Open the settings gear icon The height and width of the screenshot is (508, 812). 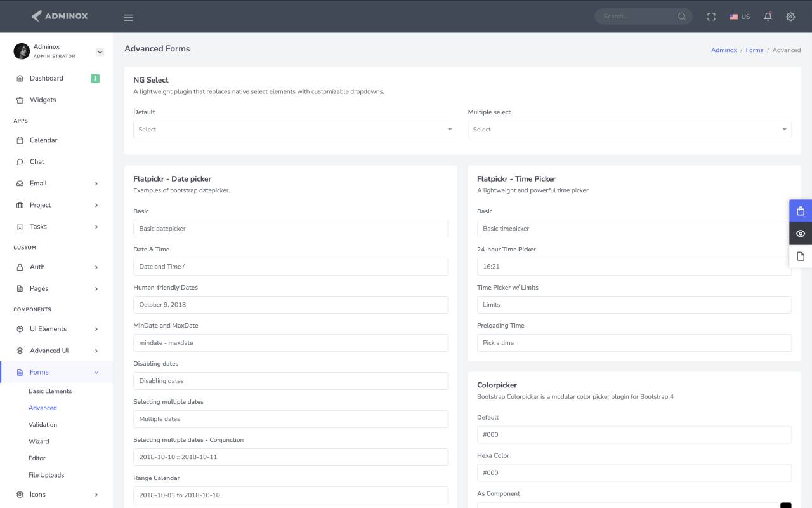click(790, 17)
